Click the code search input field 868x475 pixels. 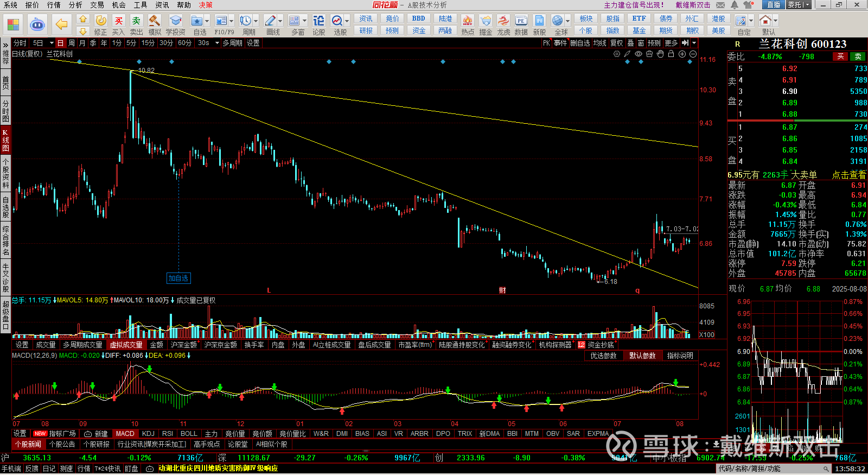coord(774,468)
